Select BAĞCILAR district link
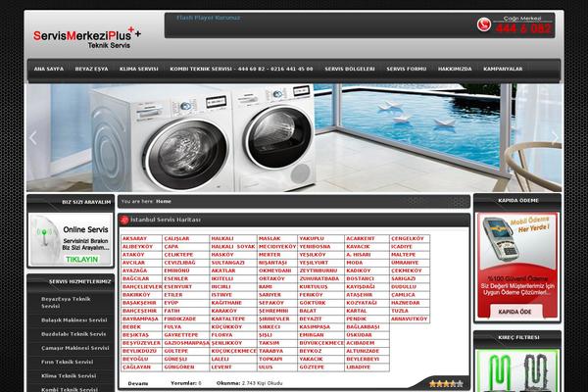The image size is (588, 392). coord(135,278)
